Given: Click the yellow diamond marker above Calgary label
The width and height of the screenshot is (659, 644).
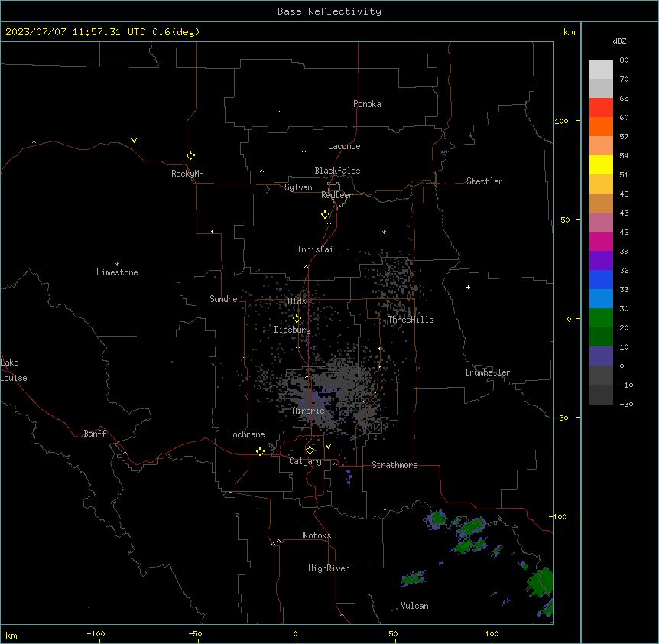Looking at the screenshot, I should (x=310, y=450).
